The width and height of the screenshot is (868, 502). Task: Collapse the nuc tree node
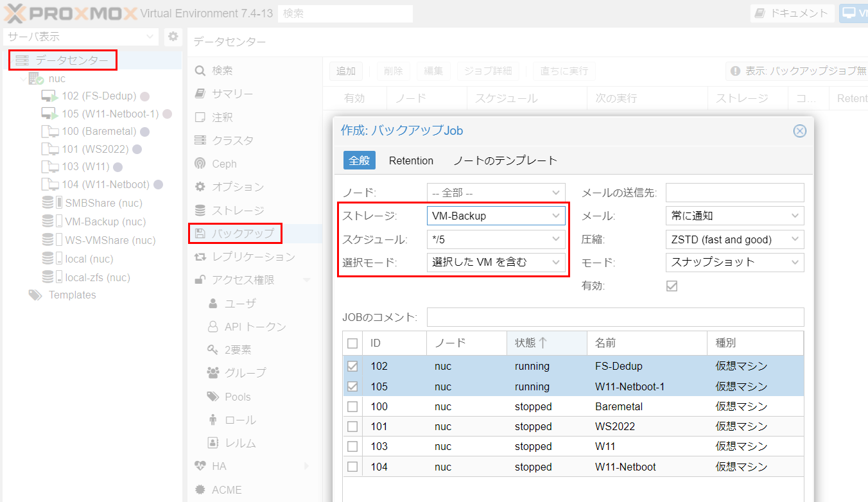24,79
